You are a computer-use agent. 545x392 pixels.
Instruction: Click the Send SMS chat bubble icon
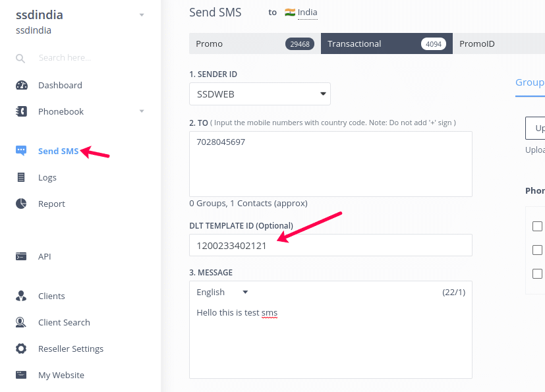pos(21,151)
